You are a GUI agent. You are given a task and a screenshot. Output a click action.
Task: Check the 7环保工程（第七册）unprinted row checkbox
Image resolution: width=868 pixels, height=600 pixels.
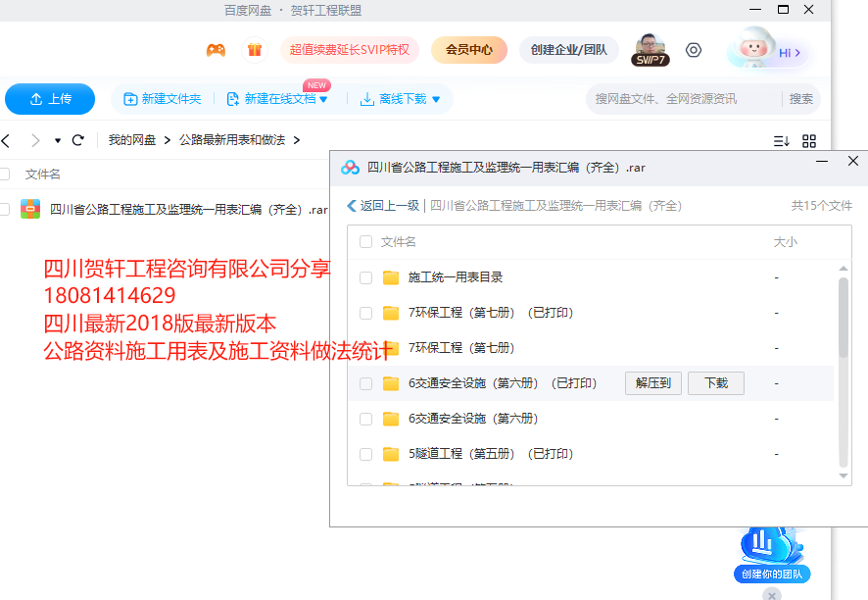pos(365,348)
